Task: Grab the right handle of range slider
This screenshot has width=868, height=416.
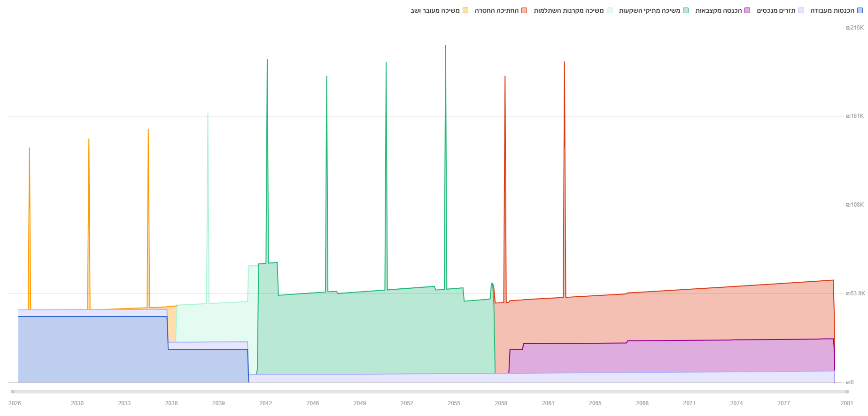Action: point(847,392)
